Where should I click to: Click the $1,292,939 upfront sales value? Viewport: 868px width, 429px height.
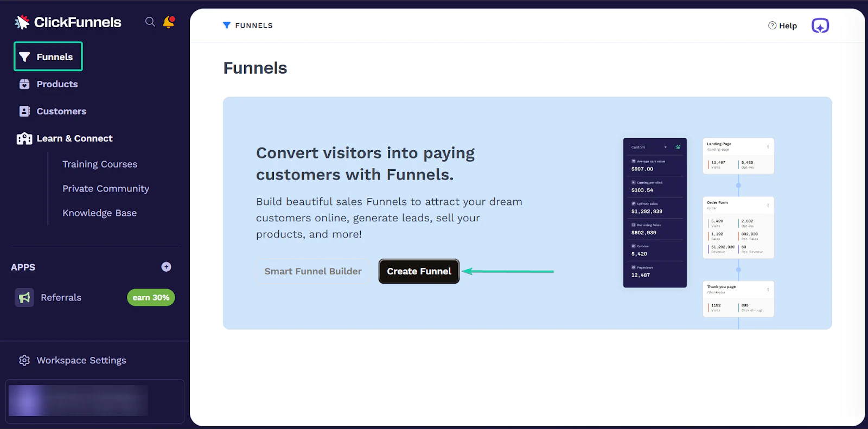[647, 212]
